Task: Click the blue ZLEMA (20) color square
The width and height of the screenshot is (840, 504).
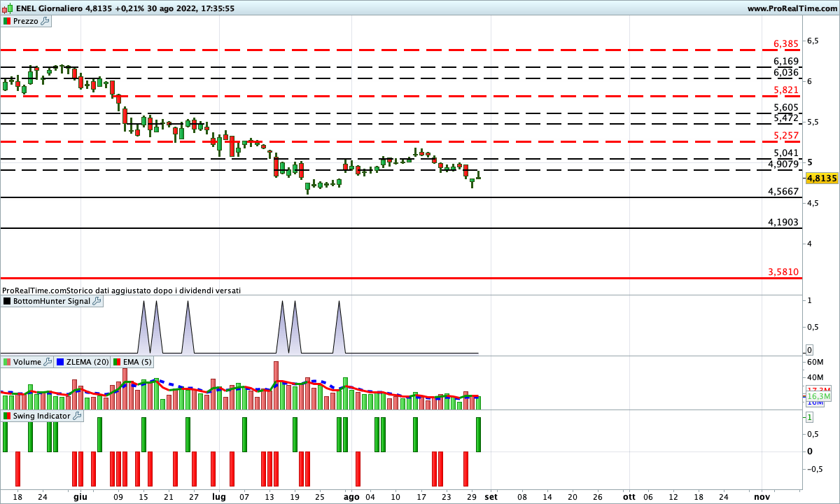Action: click(60, 362)
